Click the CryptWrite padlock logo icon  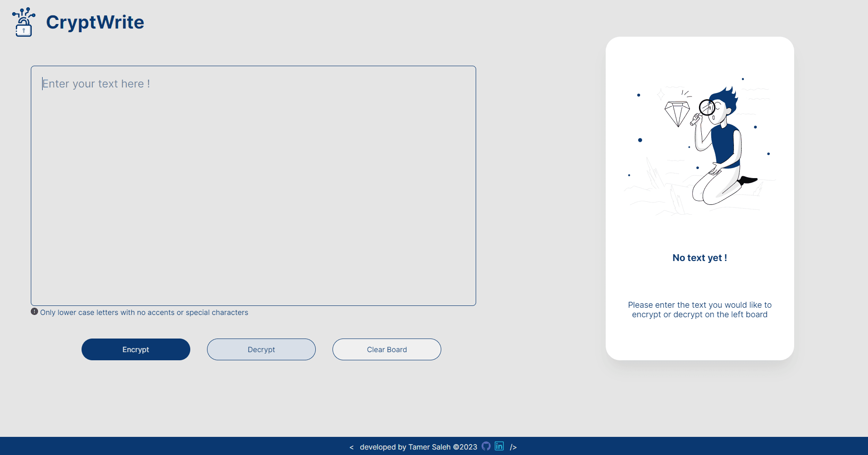tap(24, 22)
